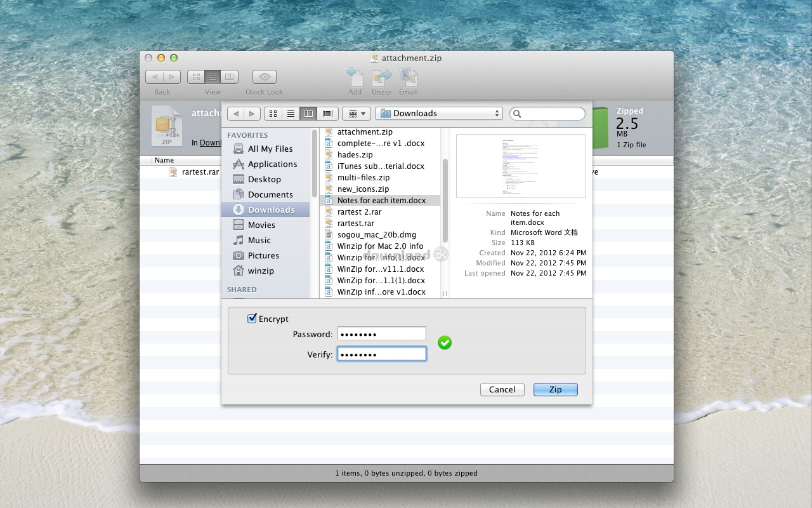Select Pictures in sidebar
The height and width of the screenshot is (508, 812).
pyautogui.click(x=265, y=255)
